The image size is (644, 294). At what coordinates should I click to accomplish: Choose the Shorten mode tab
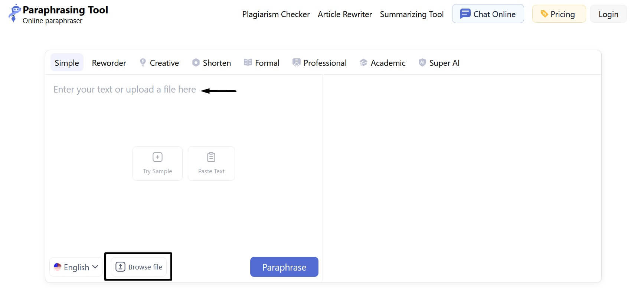coord(212,63)
